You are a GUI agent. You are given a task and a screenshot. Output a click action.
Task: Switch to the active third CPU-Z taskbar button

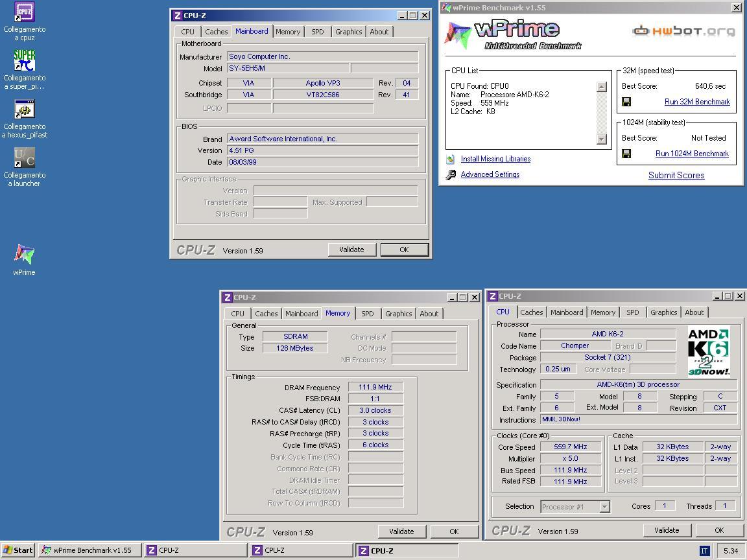pyautogui.click(x=407, y=550)
